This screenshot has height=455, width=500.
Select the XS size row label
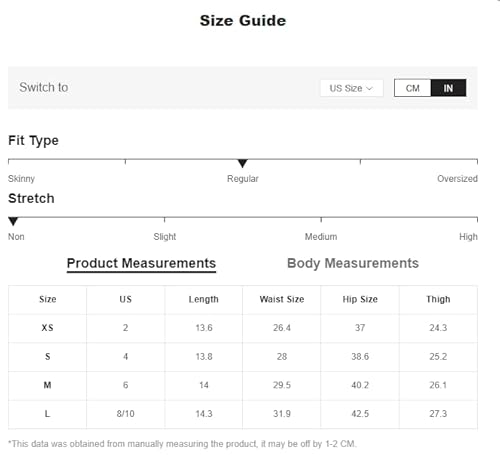point(47,328)
